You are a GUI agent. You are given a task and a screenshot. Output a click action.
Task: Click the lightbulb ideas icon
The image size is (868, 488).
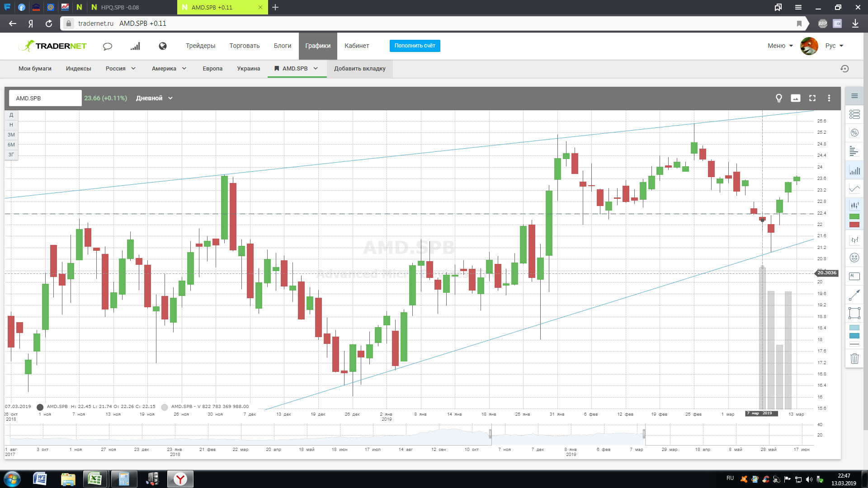(779, 98)
